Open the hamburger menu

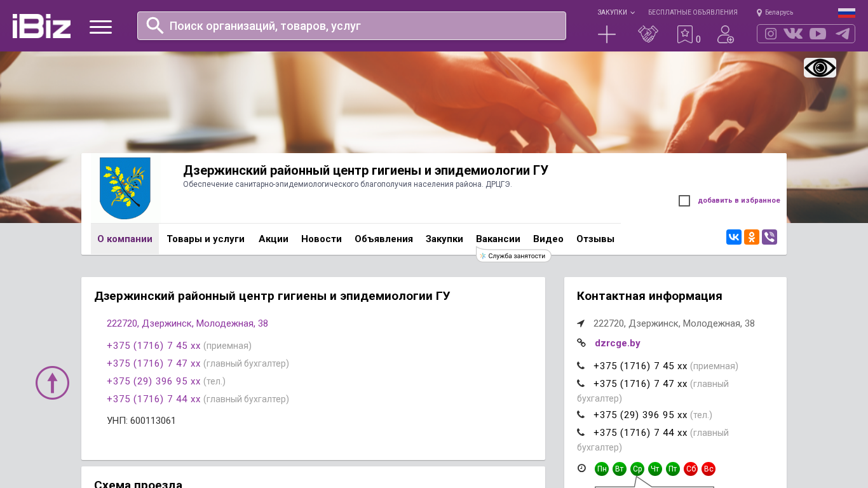(100, 27)
